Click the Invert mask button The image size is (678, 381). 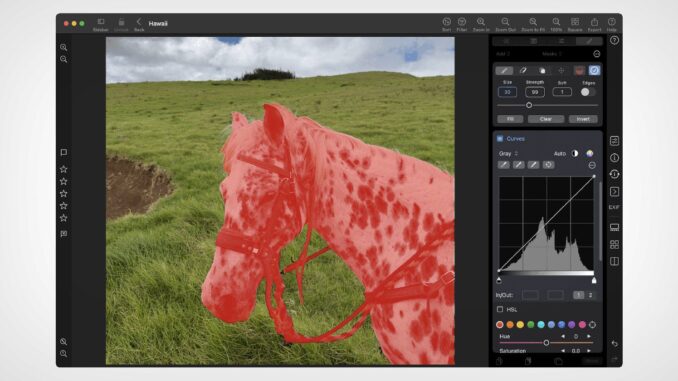pos(583,119)
